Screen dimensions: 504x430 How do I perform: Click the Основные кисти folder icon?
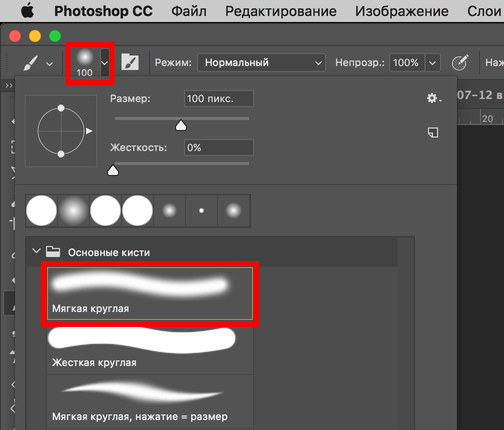point(53,251)
